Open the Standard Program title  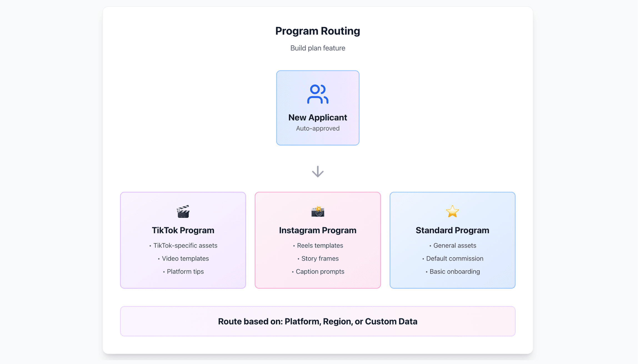452,230
